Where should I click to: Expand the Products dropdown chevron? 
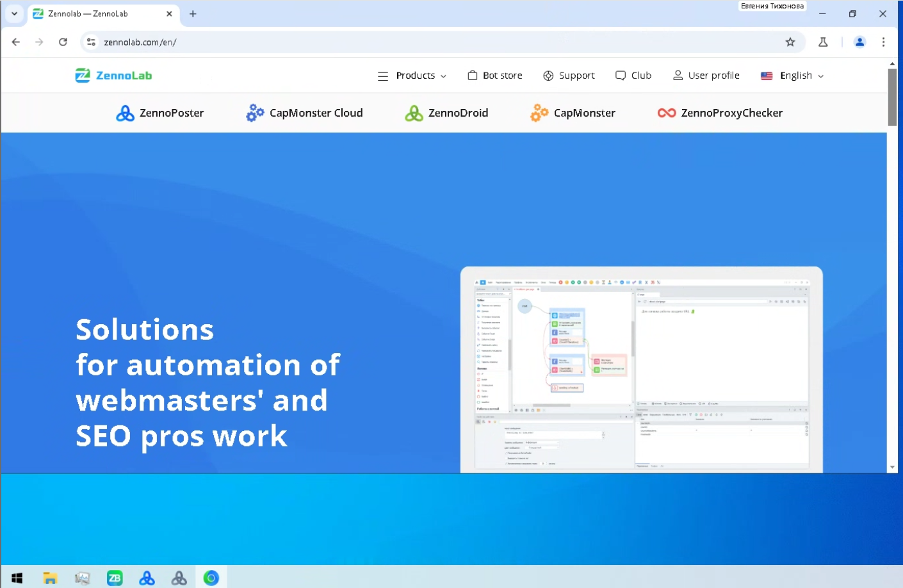point(443,76)
